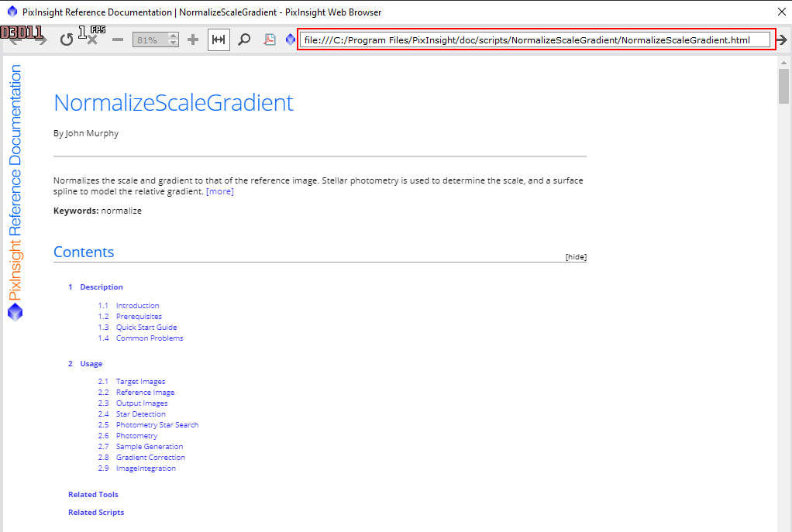Screen dimensions: 792x532
Task: Open the [more] summary link
Action: click(x=220, y=192)
